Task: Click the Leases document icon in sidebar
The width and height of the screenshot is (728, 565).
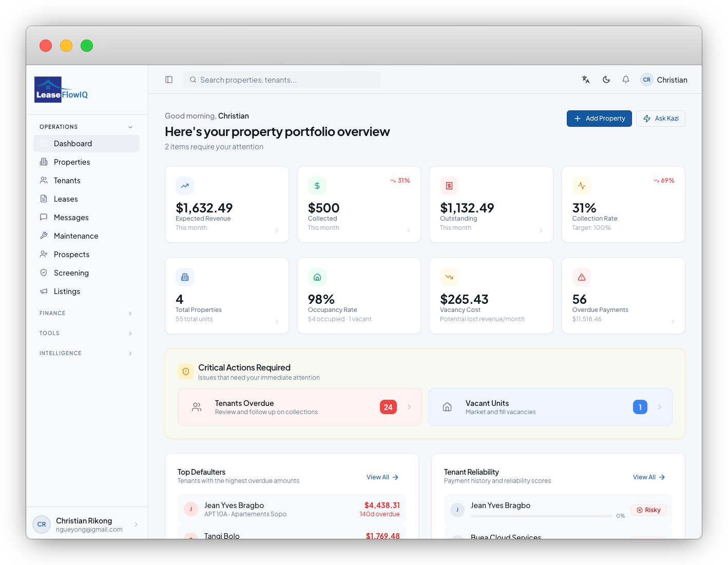Action: [44, 199]
